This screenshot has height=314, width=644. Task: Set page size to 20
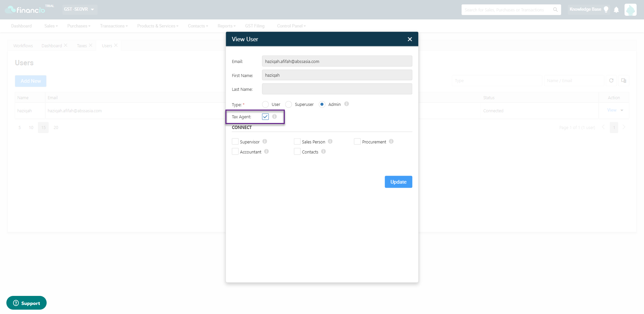[x=56, y=128]
